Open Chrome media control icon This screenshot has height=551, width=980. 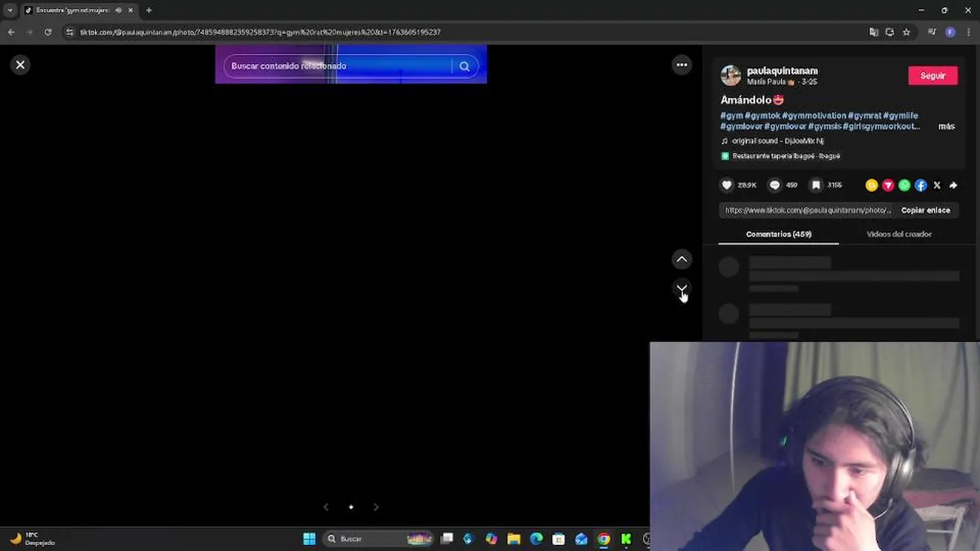(932, 32)
